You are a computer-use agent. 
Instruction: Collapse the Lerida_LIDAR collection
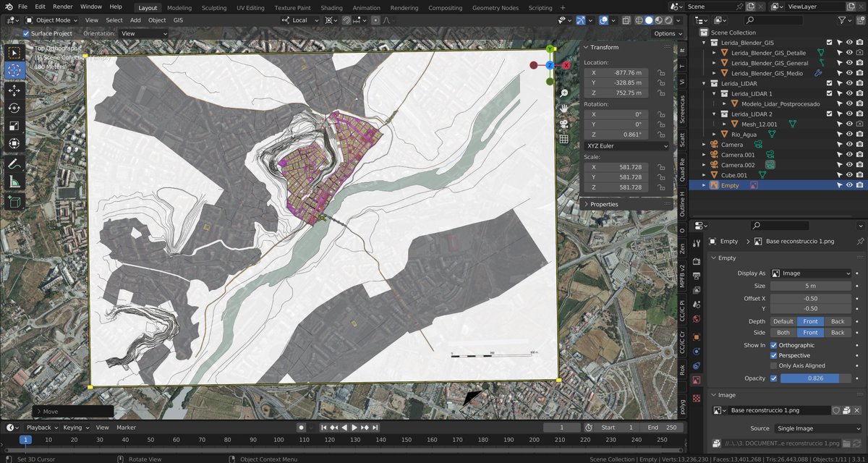tap(705, 83)
